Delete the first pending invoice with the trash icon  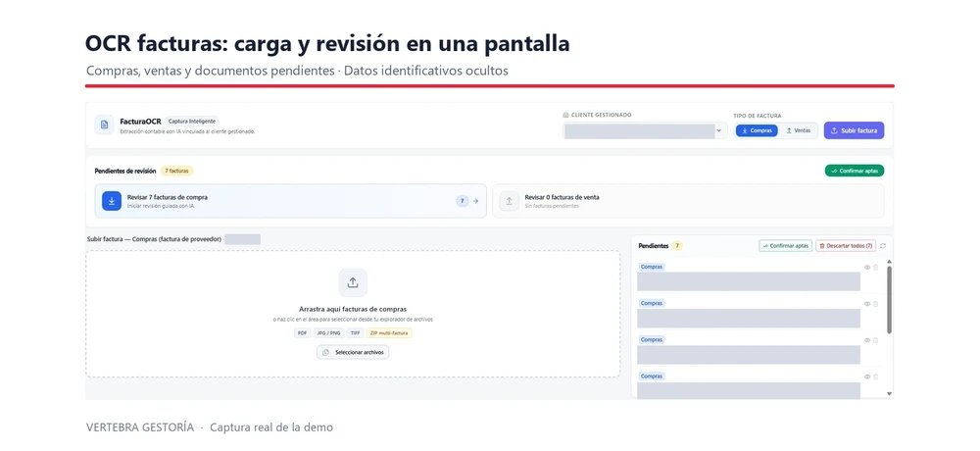coord(875,267)
